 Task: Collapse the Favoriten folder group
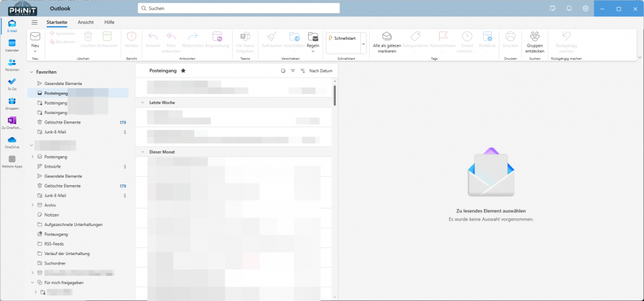[31, 72]
